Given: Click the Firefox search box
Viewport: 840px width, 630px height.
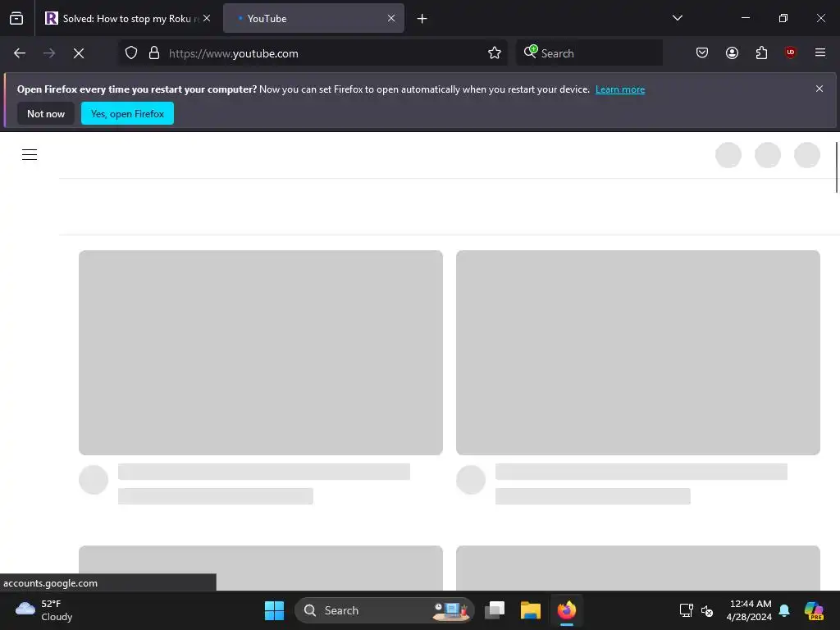Looking at the screenshot, I should 589,53.
